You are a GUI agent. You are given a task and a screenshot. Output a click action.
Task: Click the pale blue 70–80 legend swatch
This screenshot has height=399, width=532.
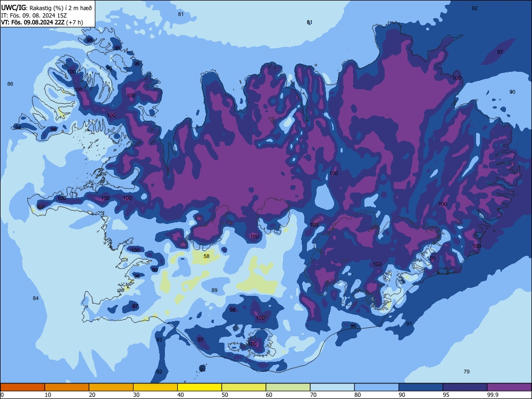pos(332,387)
